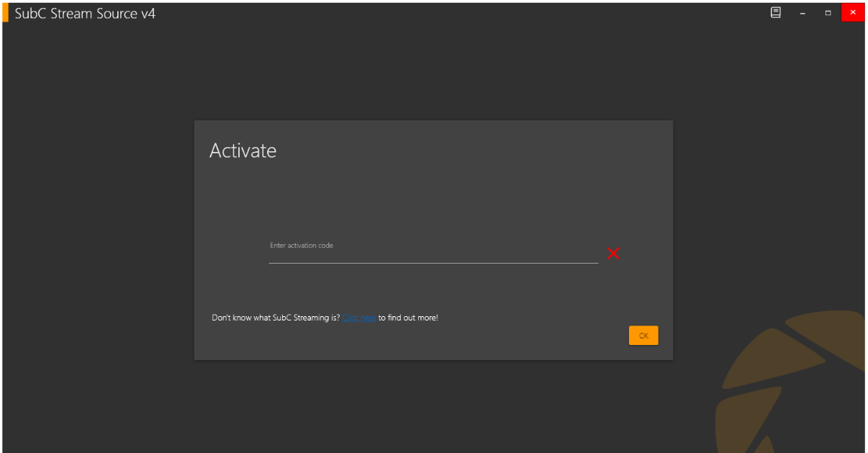Close the SubC Stream Source window
The height and width of the screenshot is (453, 868).
pyautogui.click(x=853, y=13)
